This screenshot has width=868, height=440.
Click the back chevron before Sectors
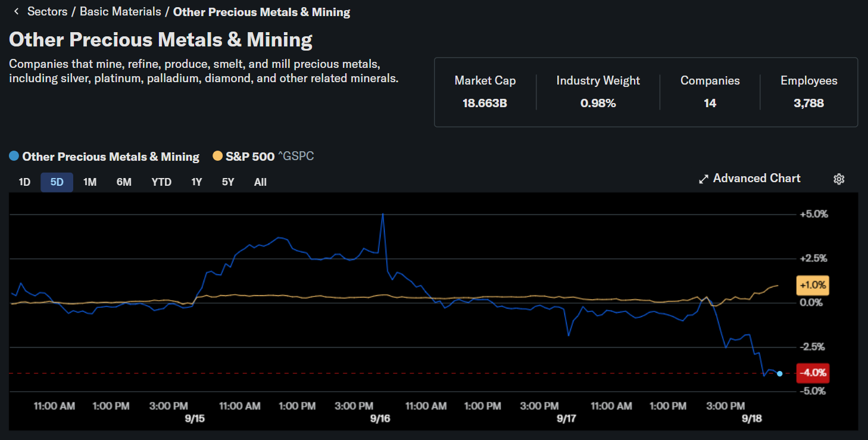[16, 11]
